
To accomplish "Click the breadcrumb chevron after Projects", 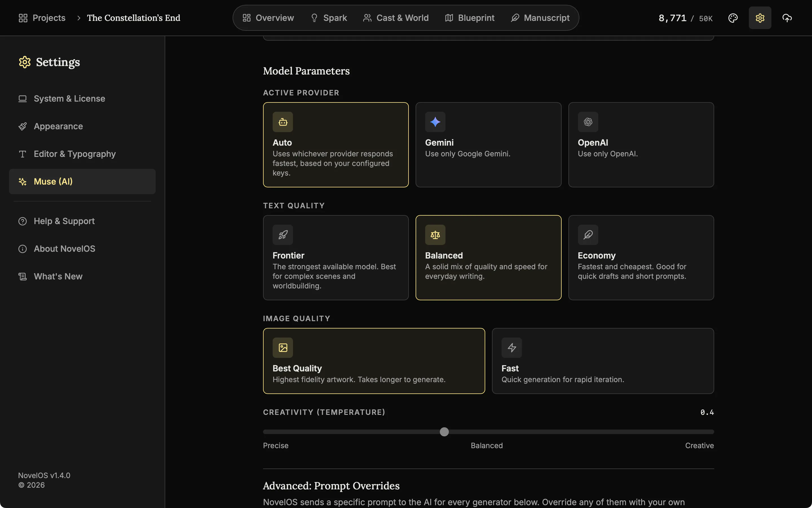I will 79,18.
